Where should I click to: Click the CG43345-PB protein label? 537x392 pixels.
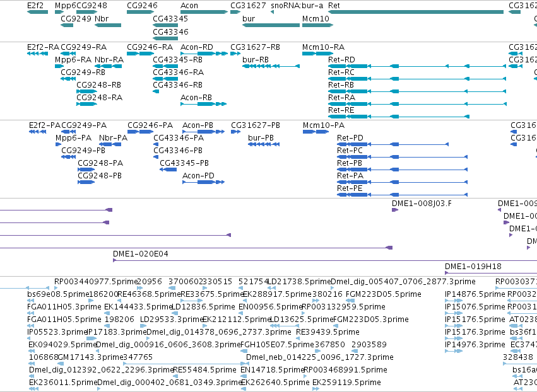click(184, 163)
